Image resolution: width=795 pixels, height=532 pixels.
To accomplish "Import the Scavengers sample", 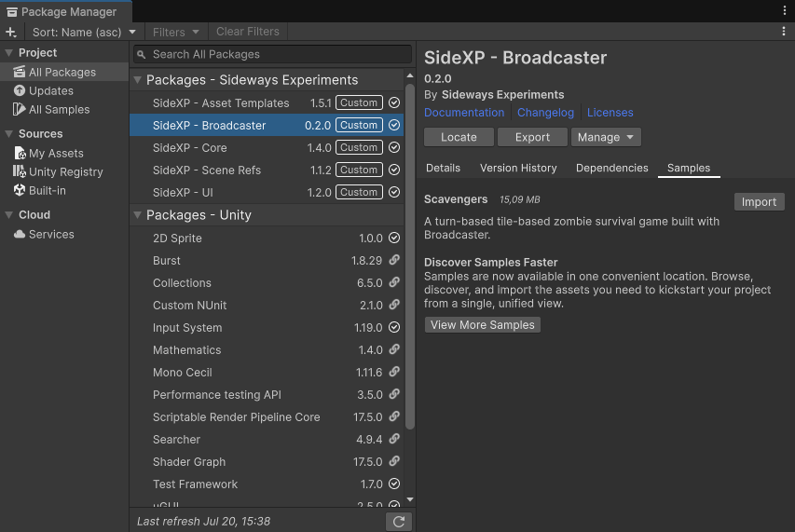I will [759, 201].
